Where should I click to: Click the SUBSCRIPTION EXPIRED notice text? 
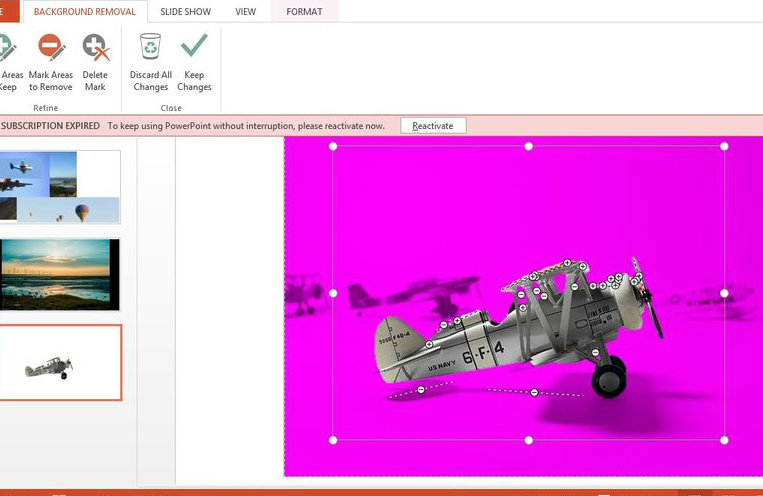pyautogui.click(x=50, y=126)
